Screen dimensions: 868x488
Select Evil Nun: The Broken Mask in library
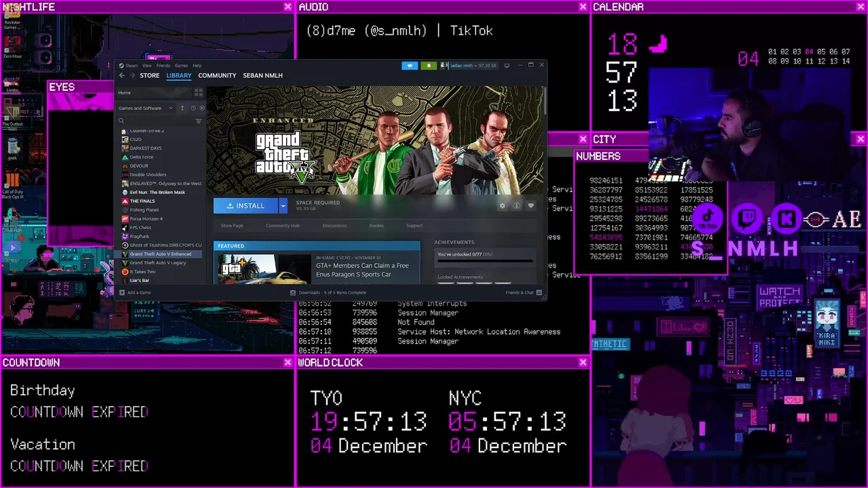coord(157,192)
